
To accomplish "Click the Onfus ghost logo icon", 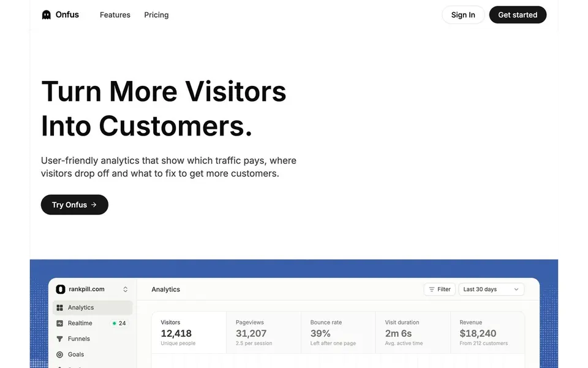I will point(46,15).
